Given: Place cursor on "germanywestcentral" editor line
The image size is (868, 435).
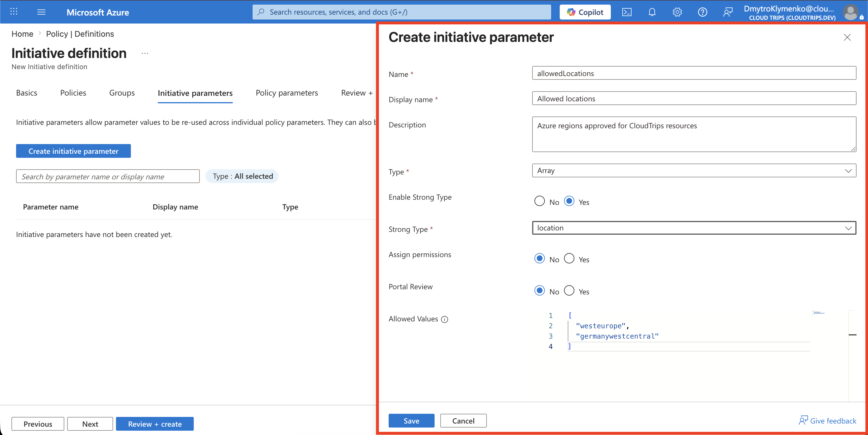Looking at the screenshot, I should (617, 336).
